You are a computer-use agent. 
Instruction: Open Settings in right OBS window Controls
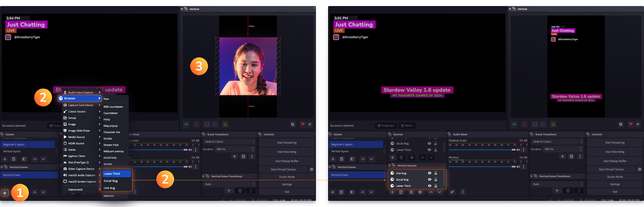tap(615, 184)
